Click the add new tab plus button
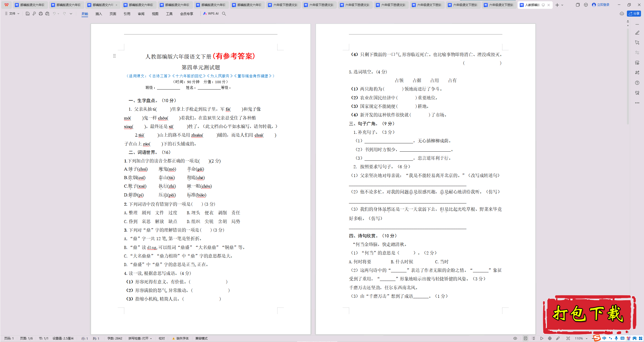The height and width of the screenshot is (342, 644). [557, 5]
